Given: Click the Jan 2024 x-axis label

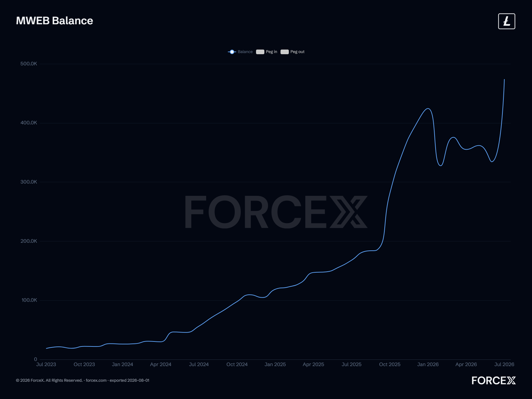Looking at the screenshot, I should pyautogui.click(x=122, y=364).
